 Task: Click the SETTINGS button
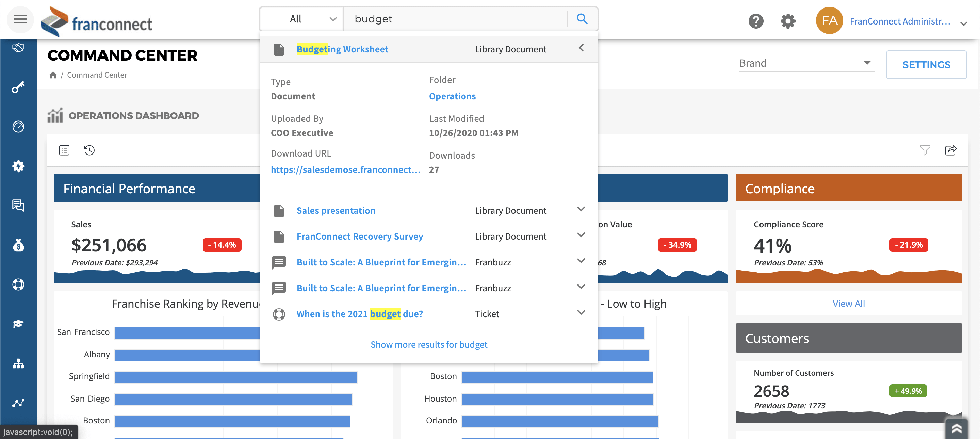click(926, 65)
